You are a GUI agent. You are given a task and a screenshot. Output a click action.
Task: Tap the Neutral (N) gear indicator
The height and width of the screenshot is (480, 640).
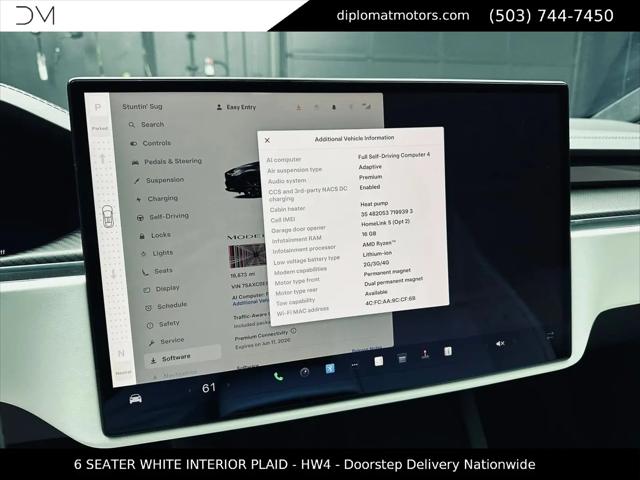coord(121,354)
